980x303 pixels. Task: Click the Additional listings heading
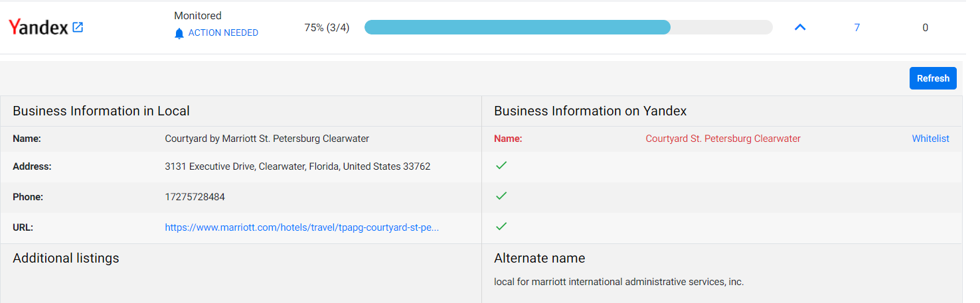(66, 259)
